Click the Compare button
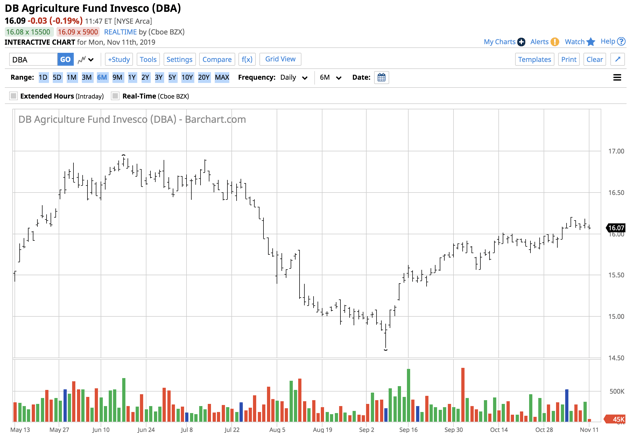640x433 pixels. pos(217,60)
